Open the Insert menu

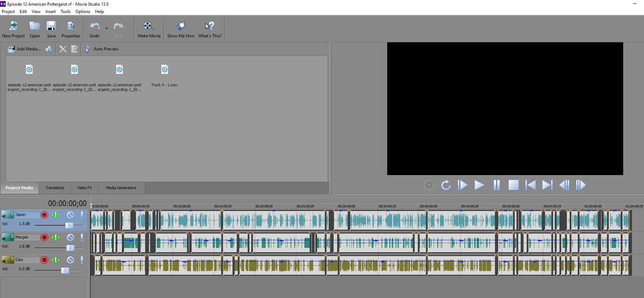click(50, 11)
